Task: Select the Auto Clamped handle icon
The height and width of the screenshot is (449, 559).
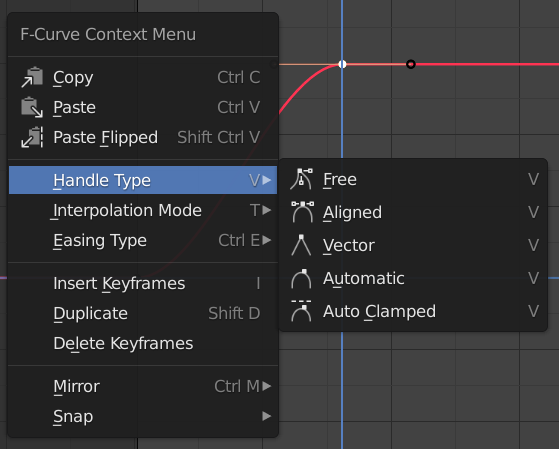Action: (301, 311)
